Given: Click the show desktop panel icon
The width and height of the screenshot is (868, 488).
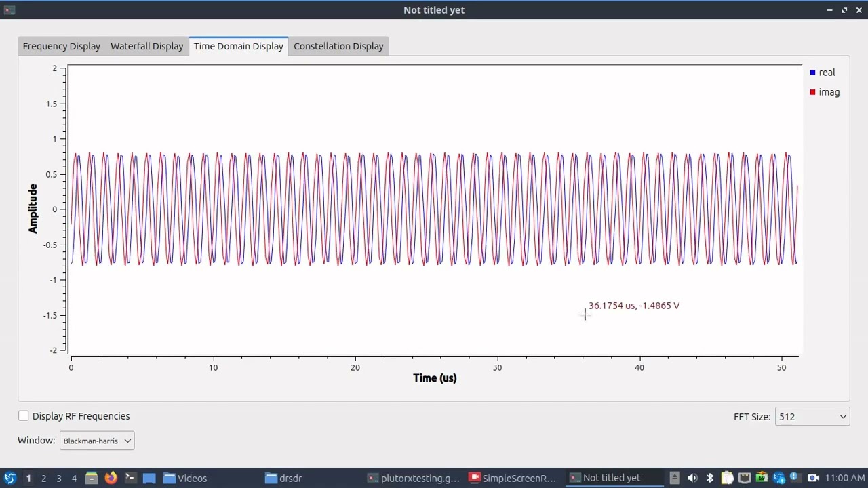Looking at the screenshot, I should tap(149, 478).
